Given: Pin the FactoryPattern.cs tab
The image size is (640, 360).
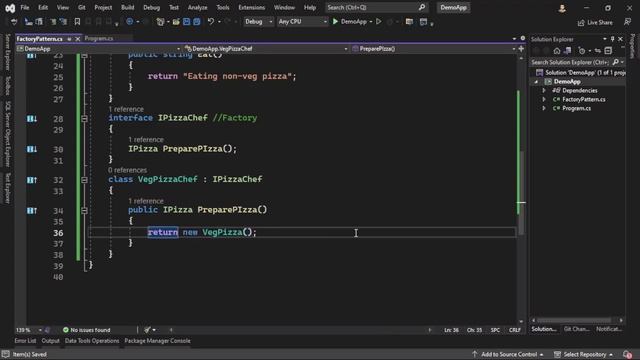Looking at the screenshot, I should [69, 39].
